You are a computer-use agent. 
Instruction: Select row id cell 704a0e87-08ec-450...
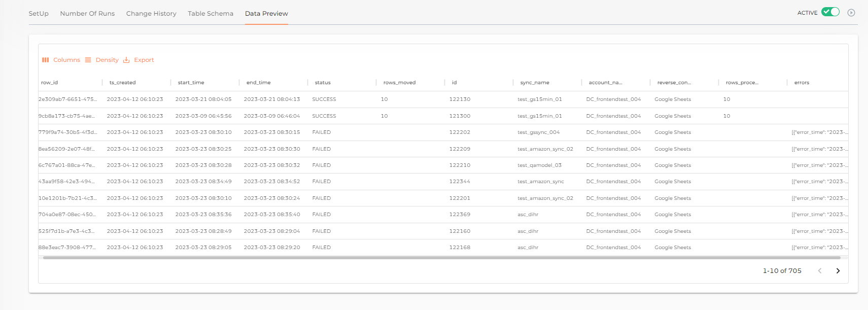[67, 215]
